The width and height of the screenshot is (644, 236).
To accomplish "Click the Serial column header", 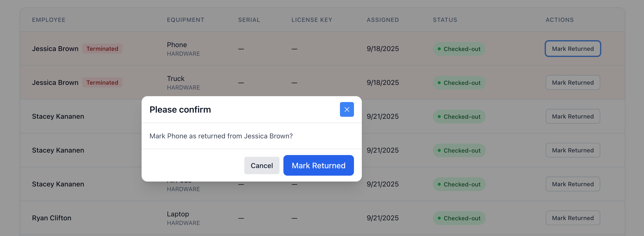I will [249, 20].
